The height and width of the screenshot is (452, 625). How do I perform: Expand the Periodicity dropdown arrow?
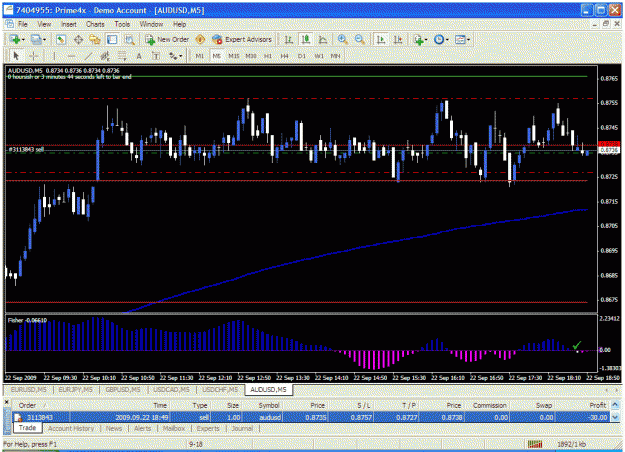tap(447, 39)
